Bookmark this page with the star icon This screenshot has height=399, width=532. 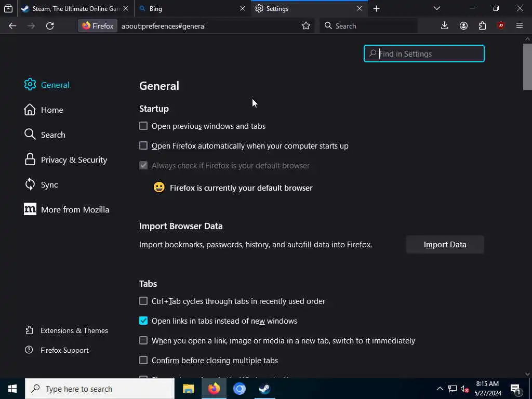(305, 26)
